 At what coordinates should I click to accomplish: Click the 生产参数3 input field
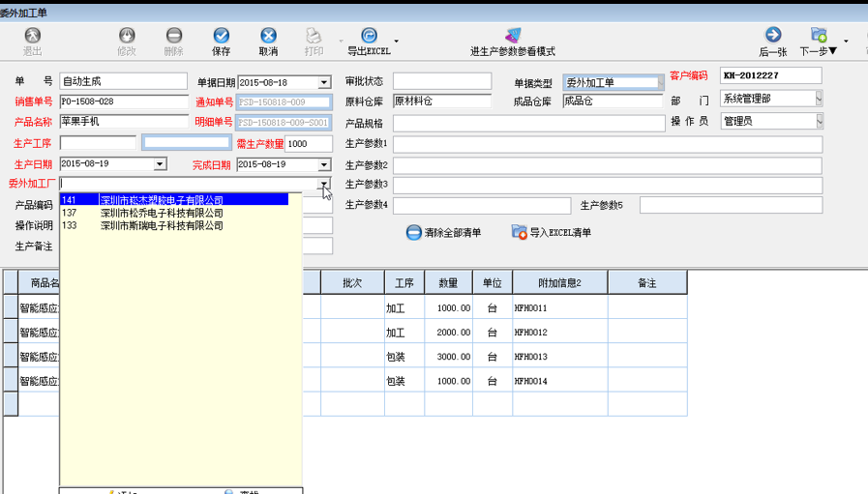tap(608, 185)
